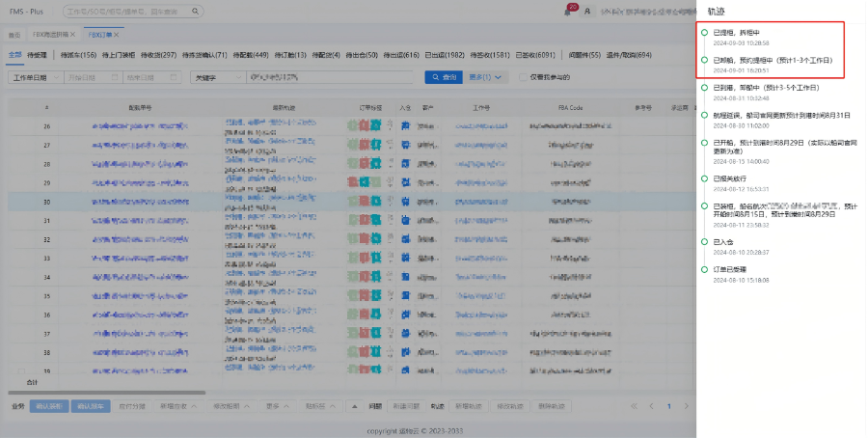Close the FBX订单 tab with its X icon
The height and width of the screenshot is (438, 868).
tap(117, 33)
